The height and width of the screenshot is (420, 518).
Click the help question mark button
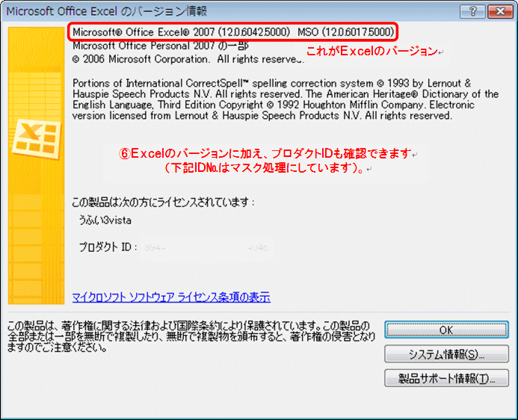click(x=472, y=11)
